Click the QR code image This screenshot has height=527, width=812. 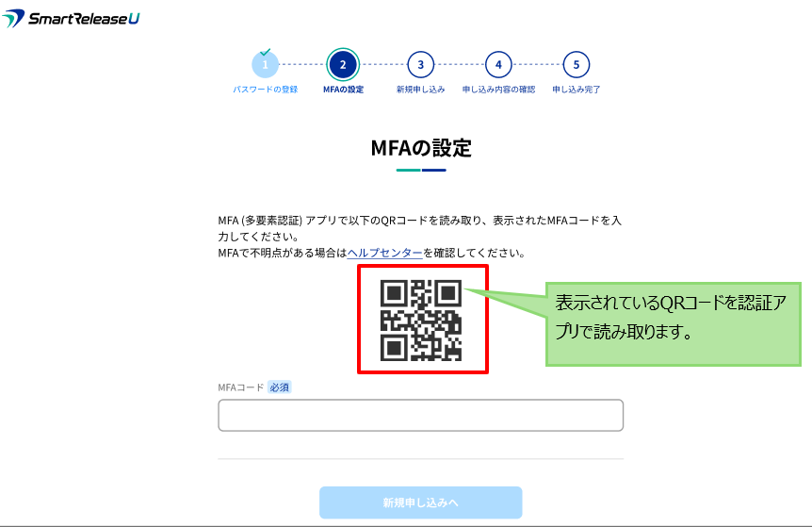point(421,320)
